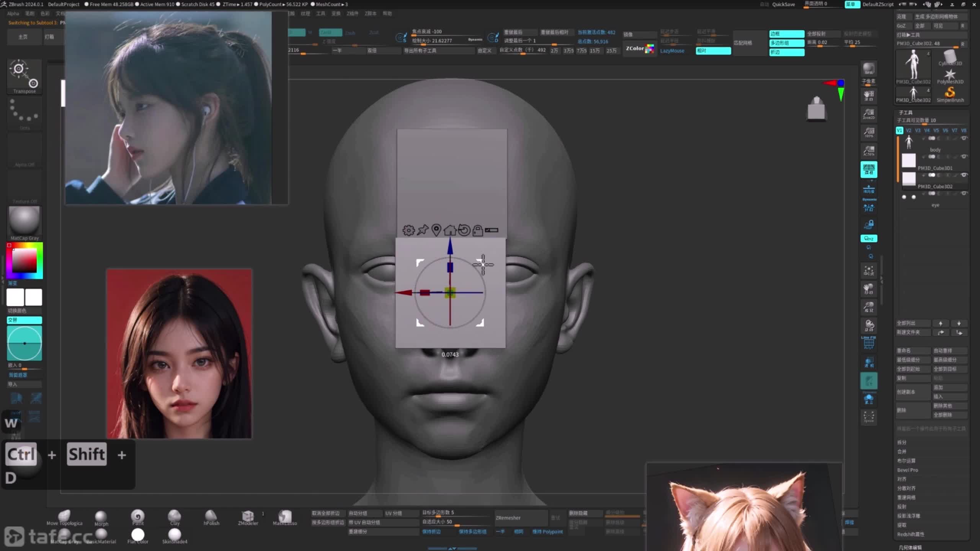
Task: Select the V2 visibility set tab
Action: click(908, 130)
